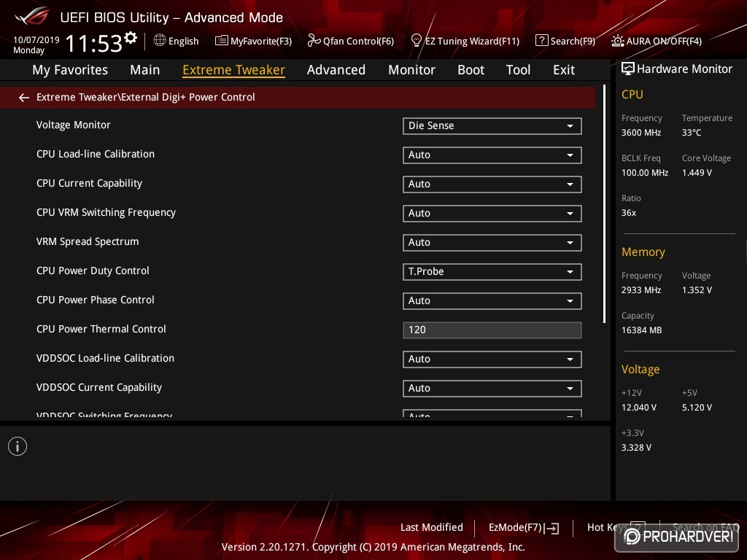The width and height of the screenshot is (747, 560).
Task: Click CPU temperature value 33°C
Action: [692, 133]
